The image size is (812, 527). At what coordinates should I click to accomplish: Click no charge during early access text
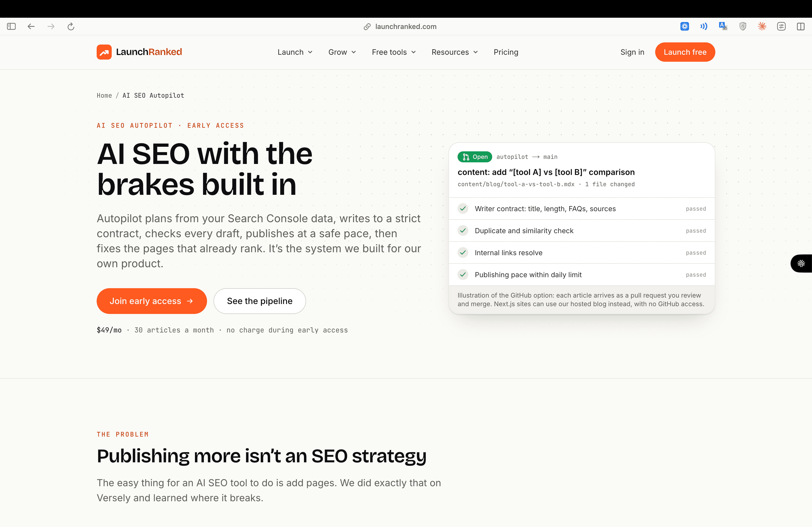[x=287, y=330]
